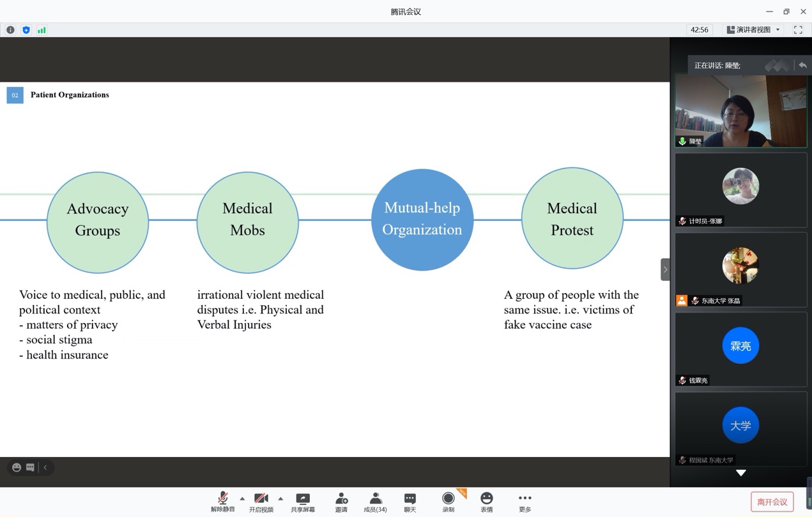Check the green network signal icon
The width and height of the screenshot is (812, 517).
(x=42, y=30)
